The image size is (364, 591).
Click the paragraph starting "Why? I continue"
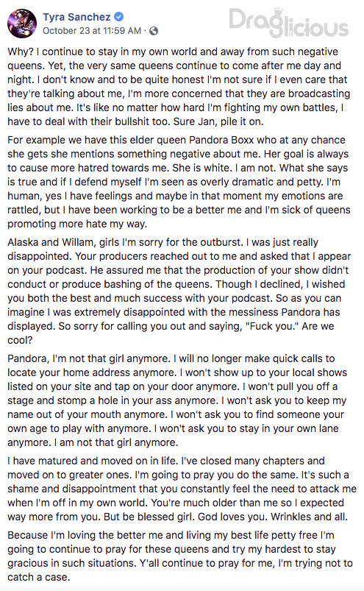pyautogui.click(x=179, y=87)
